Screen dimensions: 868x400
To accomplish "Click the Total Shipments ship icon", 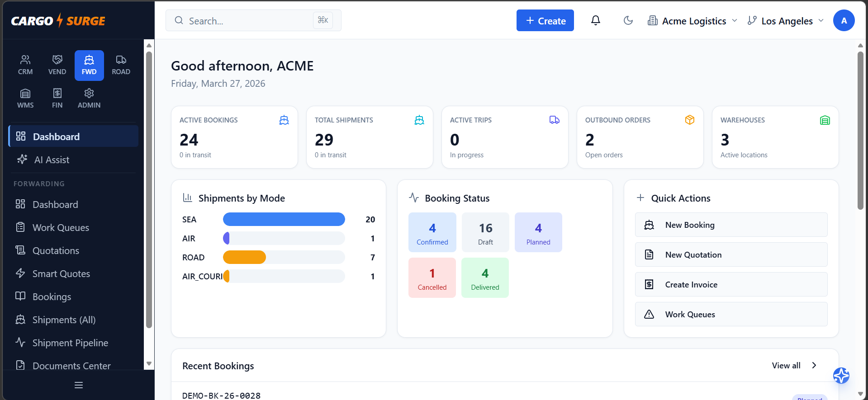I will coord(419,120).
